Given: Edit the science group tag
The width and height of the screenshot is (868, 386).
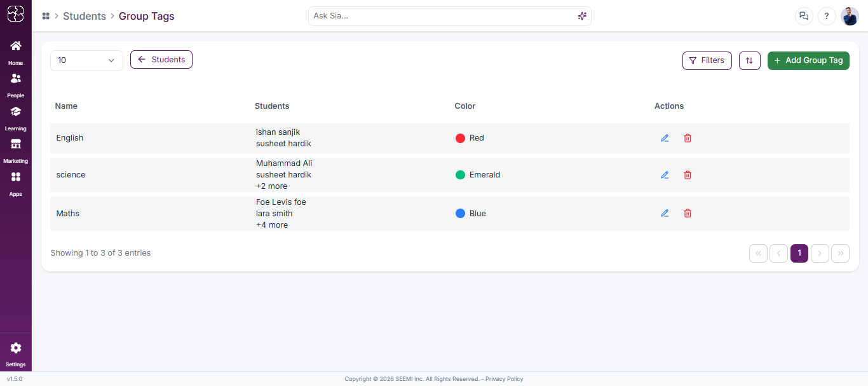Looking at the screenshot, I should (x=665, y=175).
